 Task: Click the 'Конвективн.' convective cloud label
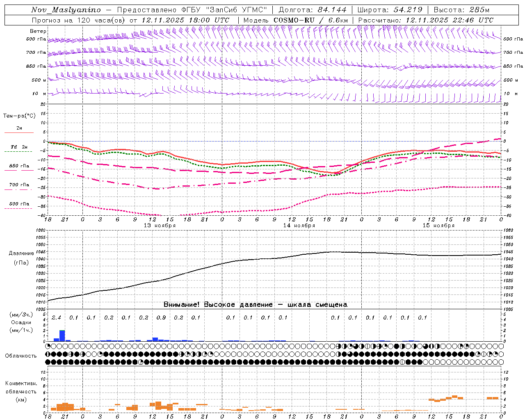21,383
